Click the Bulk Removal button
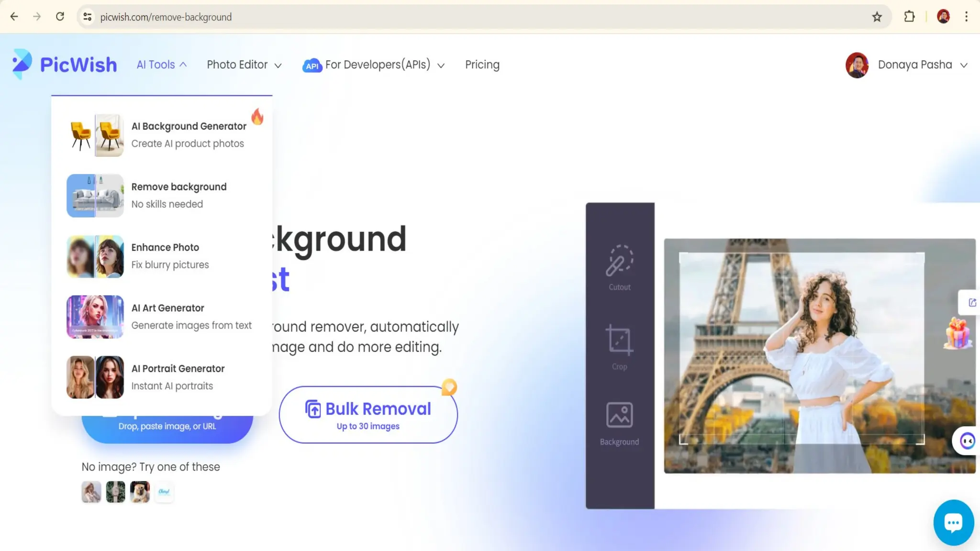The image size is (980, 551). point(368,415)
